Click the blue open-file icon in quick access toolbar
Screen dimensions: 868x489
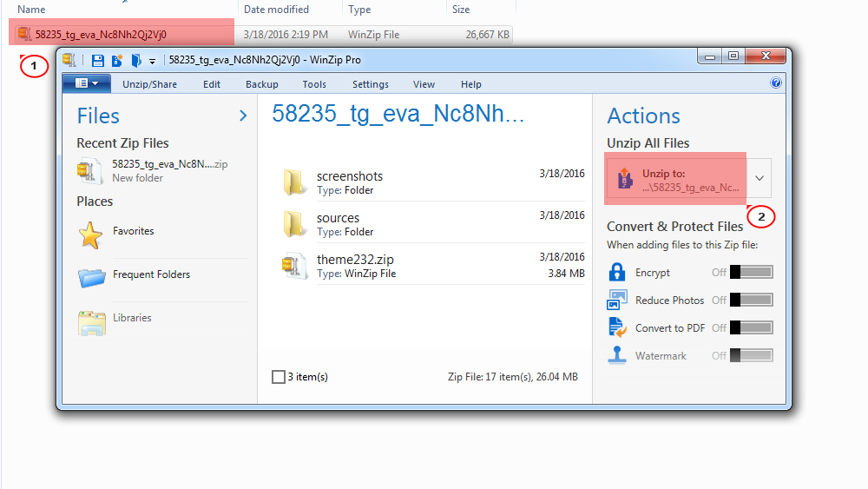(x=136, y=60)
